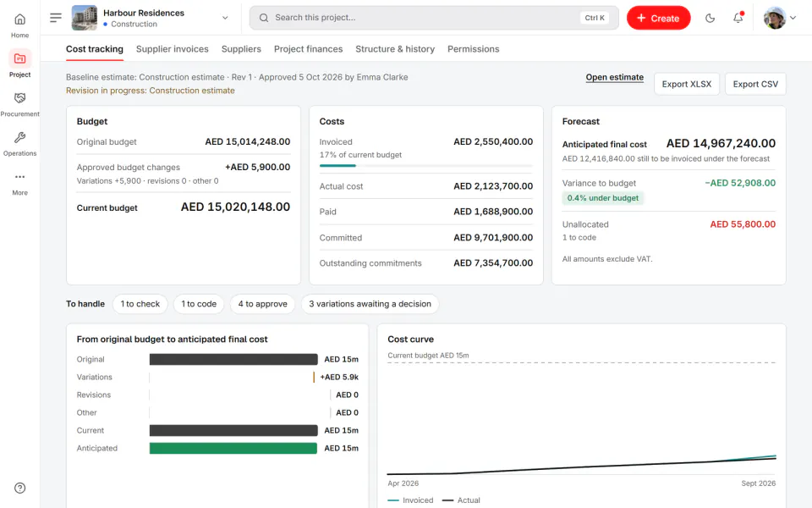Go to Home in the sidebar
Image resolution: width=812 pixels, height=508 pixels.
click(x=19, y=25)
